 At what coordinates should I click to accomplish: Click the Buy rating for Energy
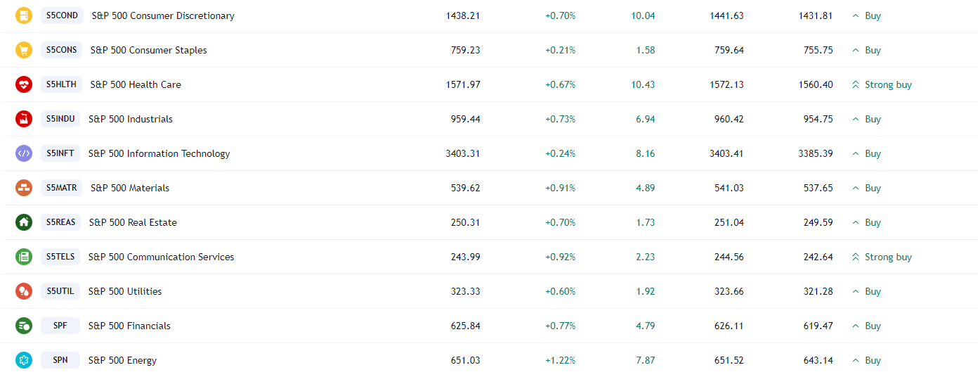click(866, 360)
